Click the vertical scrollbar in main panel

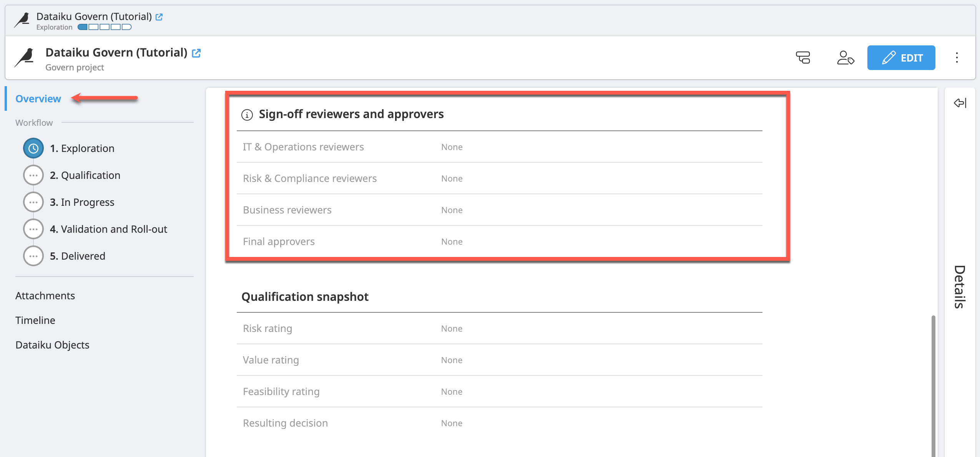pos(933,386)
